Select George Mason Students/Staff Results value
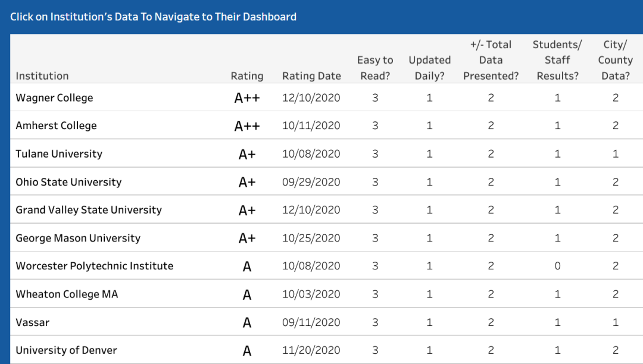 pos(557,238)
